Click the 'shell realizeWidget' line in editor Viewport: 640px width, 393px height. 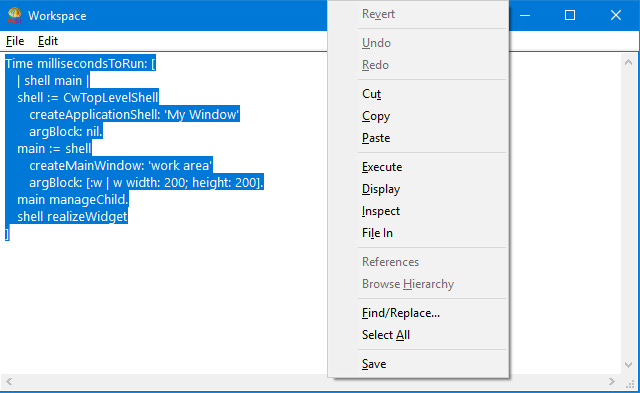72,216
